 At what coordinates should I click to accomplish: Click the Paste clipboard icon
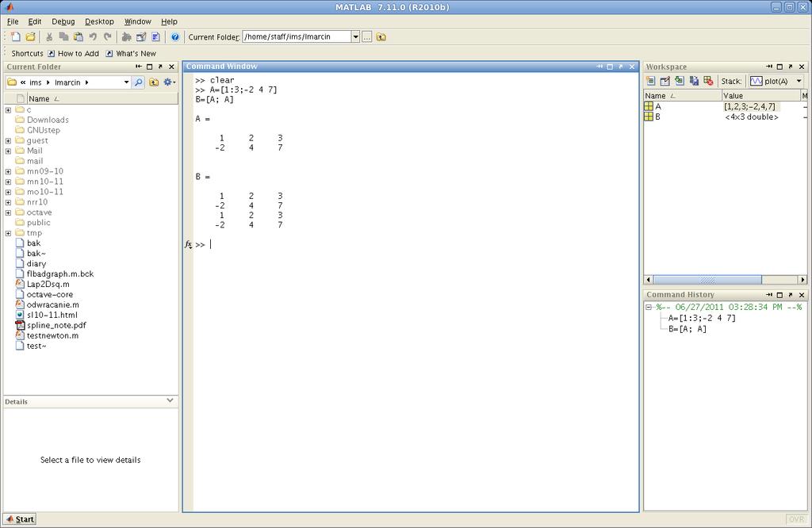pyautogui.click(x=79, y=36)
